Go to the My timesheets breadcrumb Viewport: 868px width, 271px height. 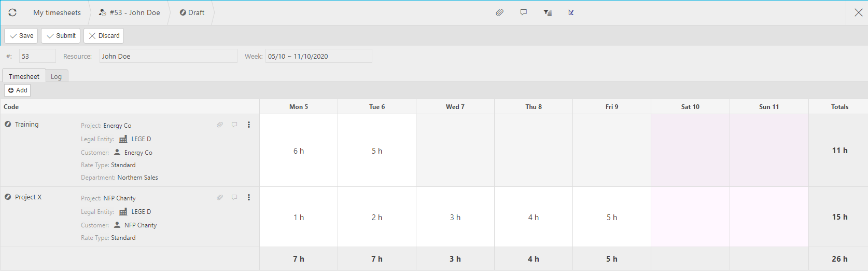[57, 12]
